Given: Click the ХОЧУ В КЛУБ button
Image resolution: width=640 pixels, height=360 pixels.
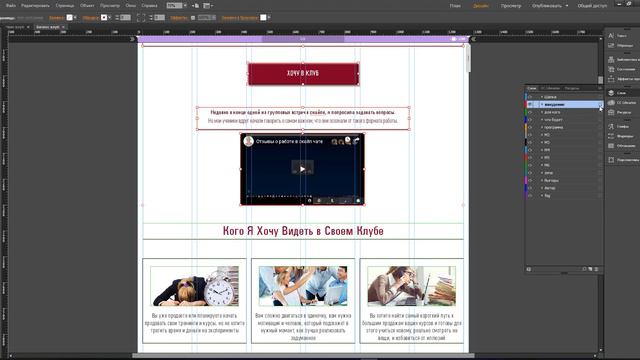Looking at the screenshot, I should (x=303, y=74).
